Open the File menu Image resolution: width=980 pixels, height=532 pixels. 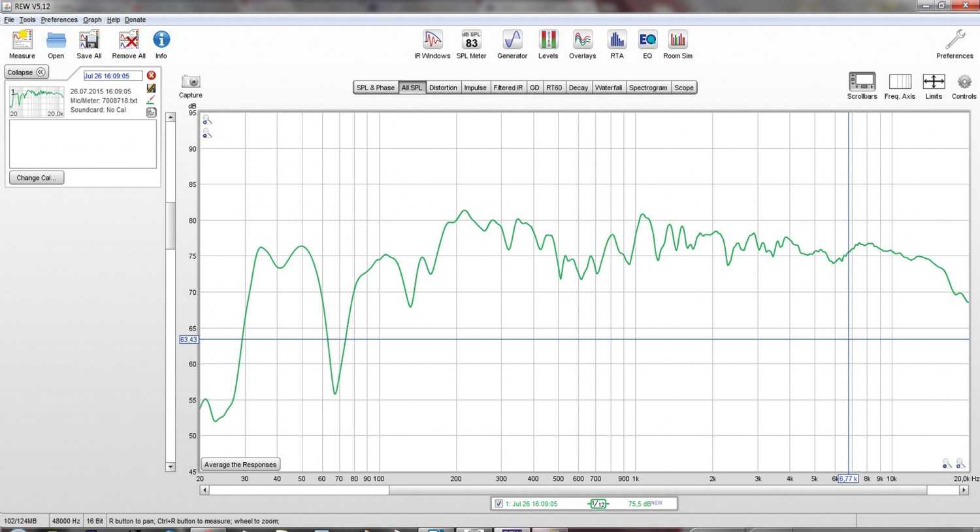pos(9,20)
